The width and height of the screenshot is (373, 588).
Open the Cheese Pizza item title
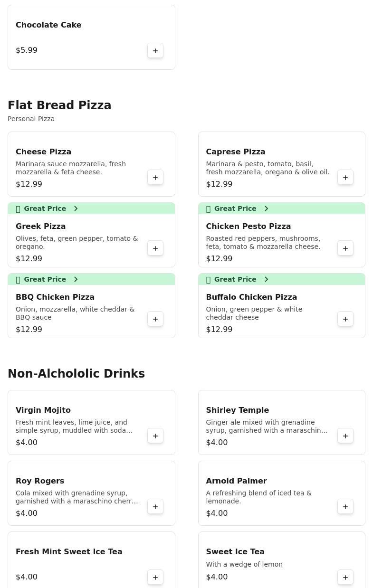pos(43,152)
